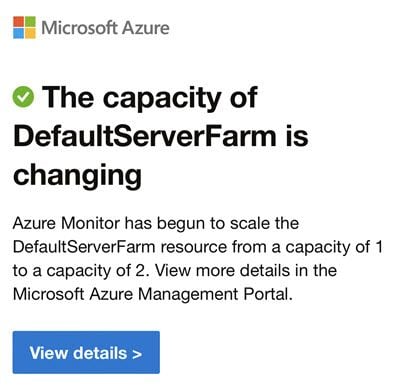Click the yellow square in Microsoft logo
The height and width of the screenshot is (390, 400).
[x=30, y=33]
